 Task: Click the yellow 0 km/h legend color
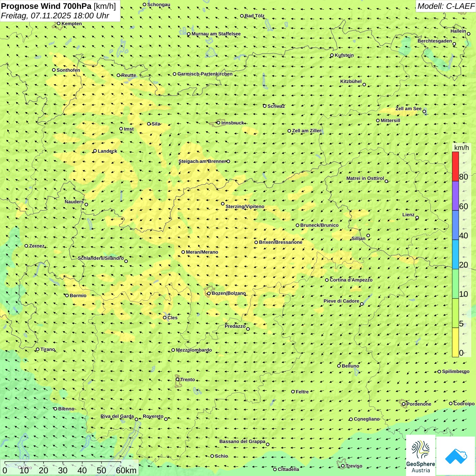click(x=455, y=342)
